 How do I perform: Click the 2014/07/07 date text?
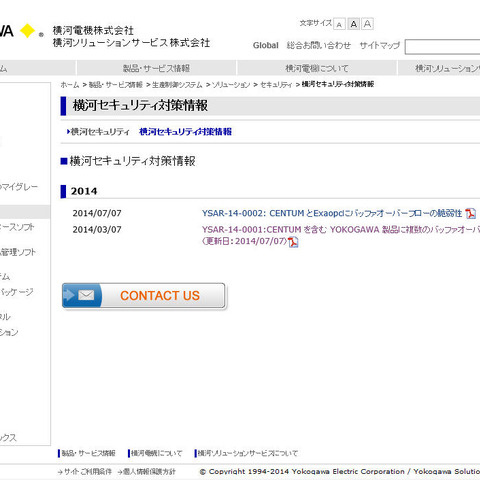[97, 213]
